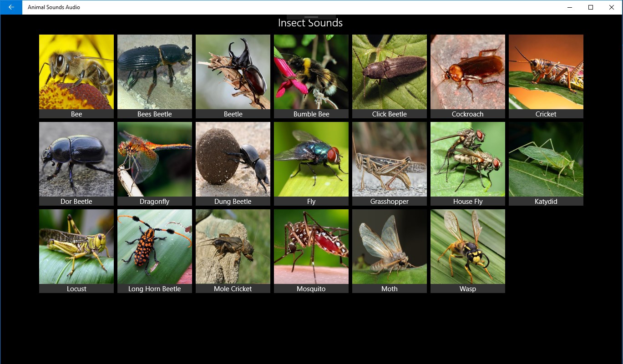Screen dimensions: 623x364
Task: Select the Long Horn Beetle image
Action: pyautogui.click(x=155, y=247)
